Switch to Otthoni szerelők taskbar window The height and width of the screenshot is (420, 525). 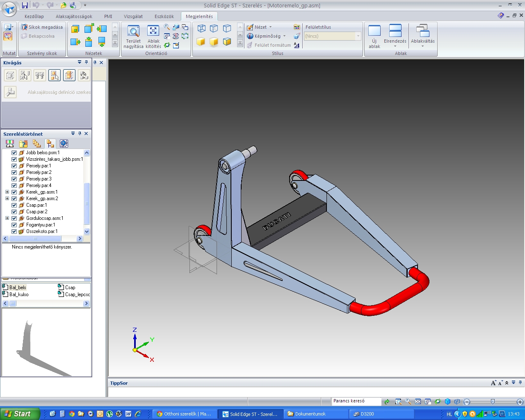click(x=185, y=414)
